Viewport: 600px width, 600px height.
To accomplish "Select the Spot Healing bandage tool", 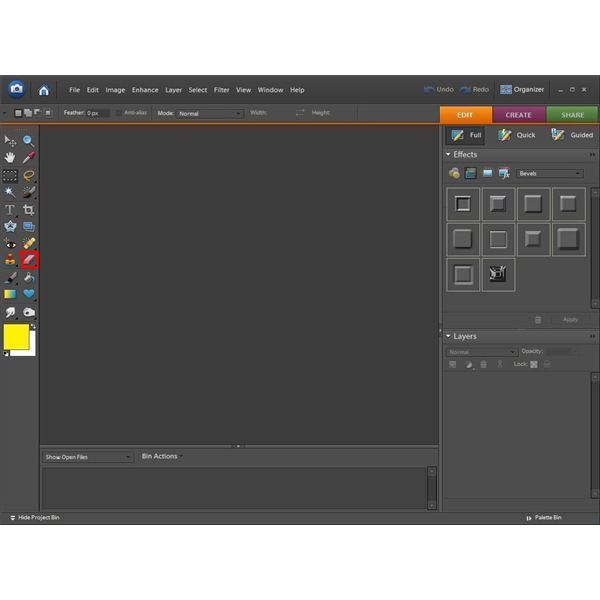I will 28,244.
